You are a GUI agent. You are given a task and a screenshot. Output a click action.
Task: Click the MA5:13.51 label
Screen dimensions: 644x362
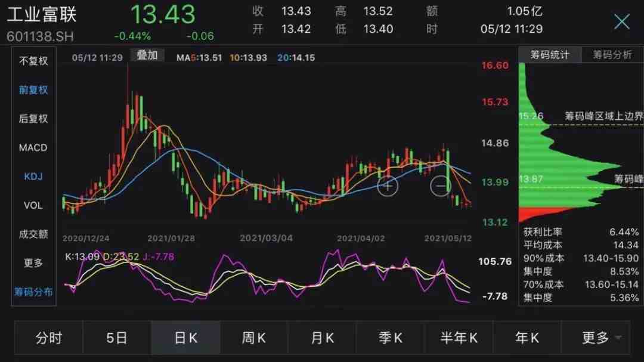point(199,58)
